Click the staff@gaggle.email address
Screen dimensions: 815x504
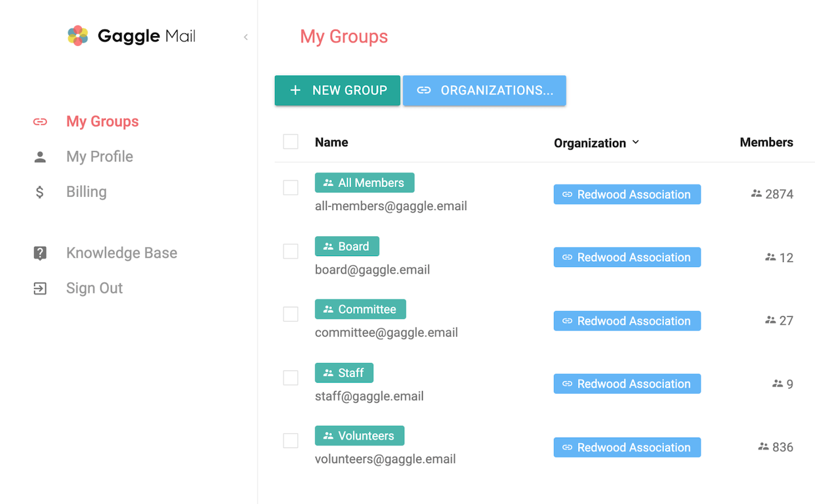tap(369, 396)
